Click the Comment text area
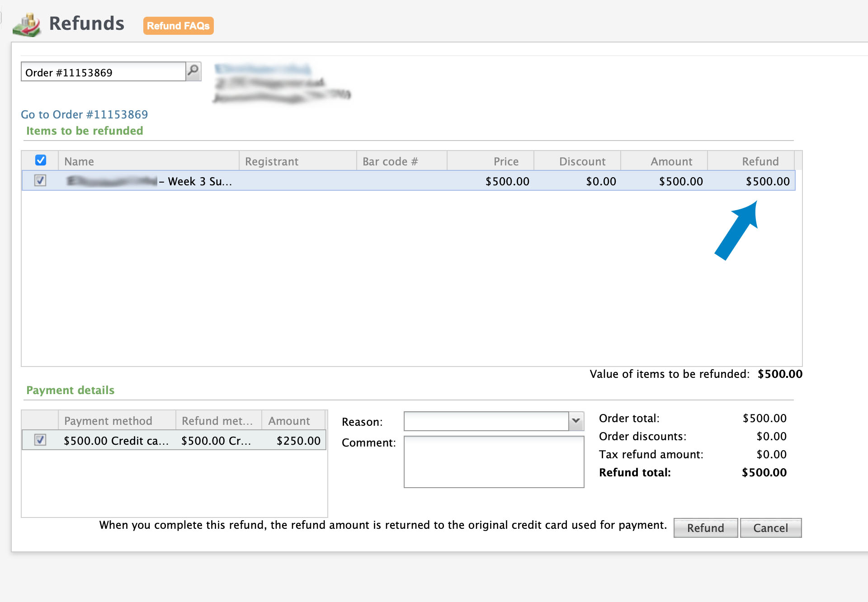The image size is (868, 602). tap(494, 461)
